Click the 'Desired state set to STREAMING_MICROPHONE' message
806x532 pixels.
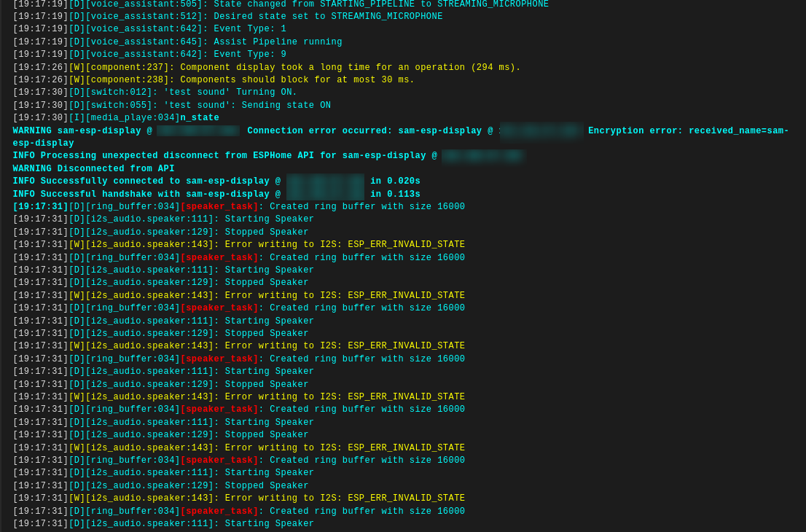[328, 17]
